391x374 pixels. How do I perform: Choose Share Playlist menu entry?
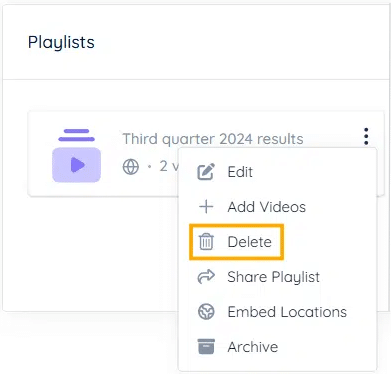tap(277, 277)
